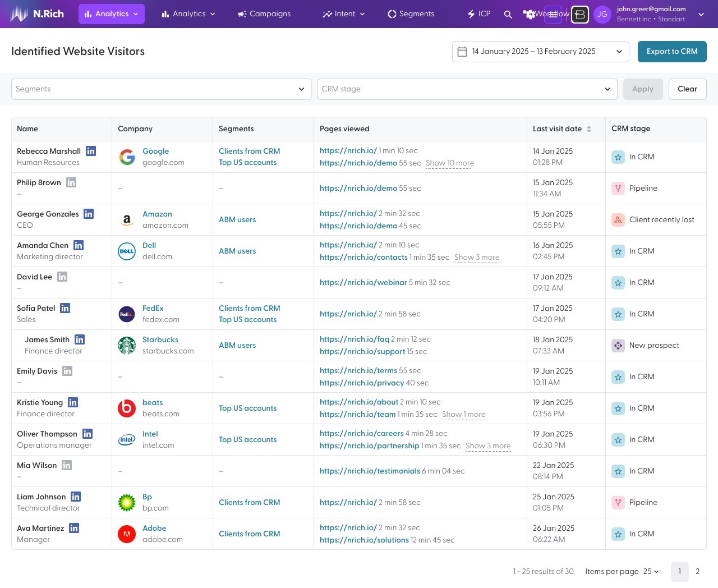
Task: Open the date range picker
Action: coord(540,52)
